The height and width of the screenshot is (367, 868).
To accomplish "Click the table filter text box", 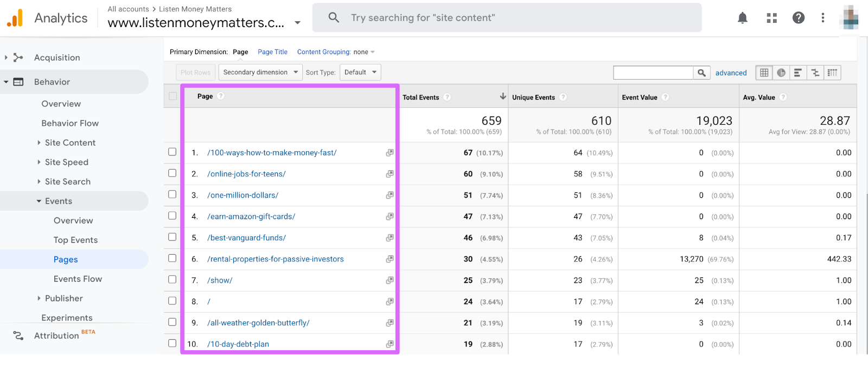I will [653, 73].
